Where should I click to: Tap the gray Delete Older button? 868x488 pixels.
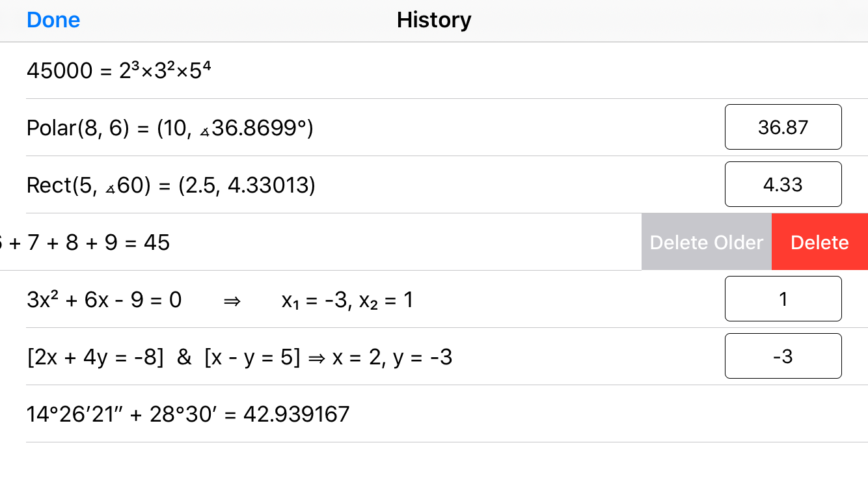[706, 241]
